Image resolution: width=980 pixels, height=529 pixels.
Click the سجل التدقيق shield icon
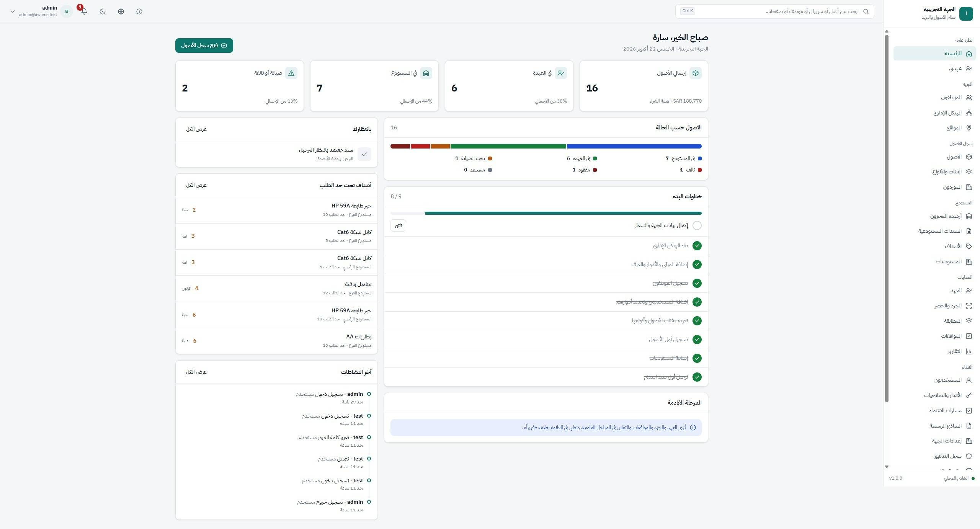pyautogui.click(x=969, y=456)
